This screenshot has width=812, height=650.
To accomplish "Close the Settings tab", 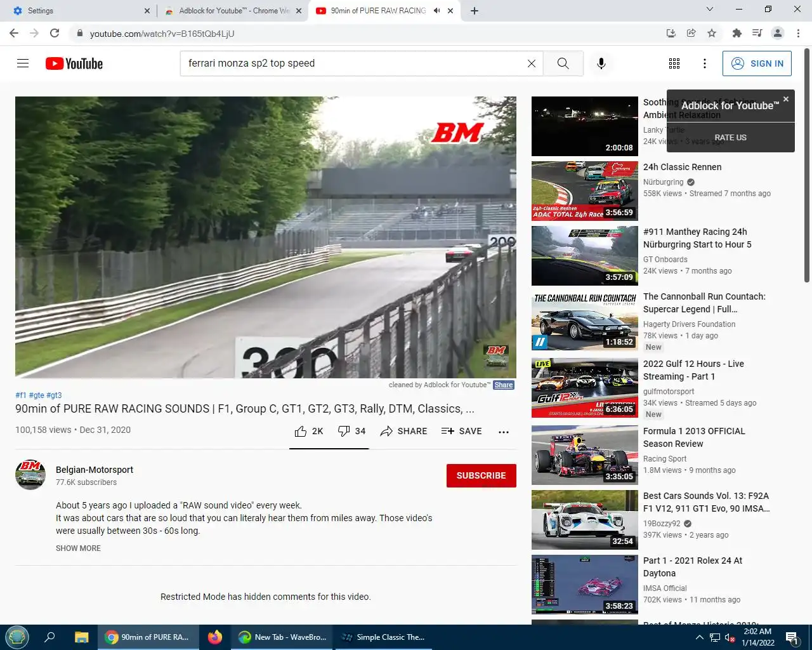I will [147, 11].
